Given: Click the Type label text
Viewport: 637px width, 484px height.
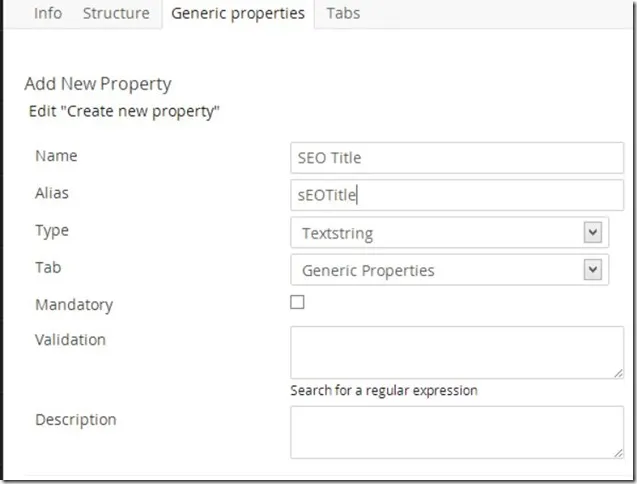Looking at the screenshot, I should point(52,230).
